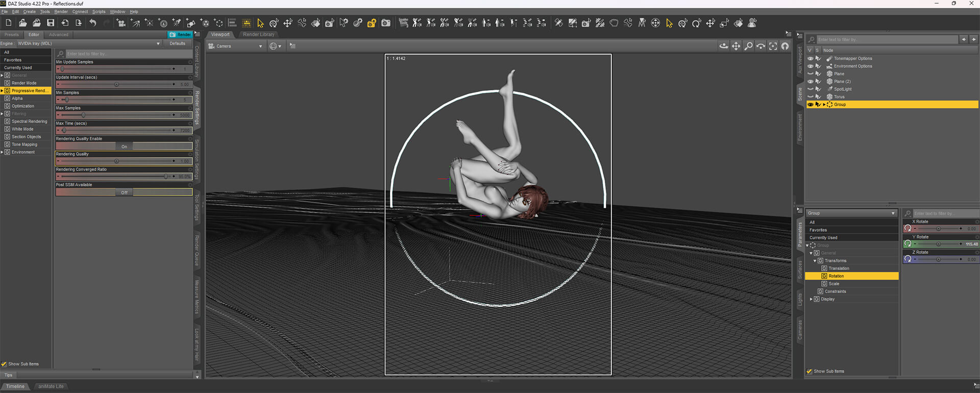The height and width of the screenshot is (393, 980).
Task: Open the Render menu in menu bar
Action: coord(61,11)
